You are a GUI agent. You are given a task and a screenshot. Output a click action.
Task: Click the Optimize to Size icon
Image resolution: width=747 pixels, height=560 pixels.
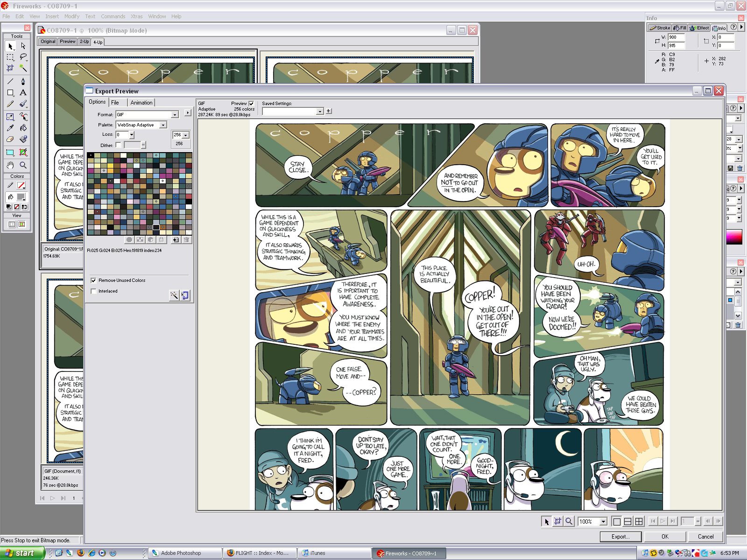[x=185, y=295]
